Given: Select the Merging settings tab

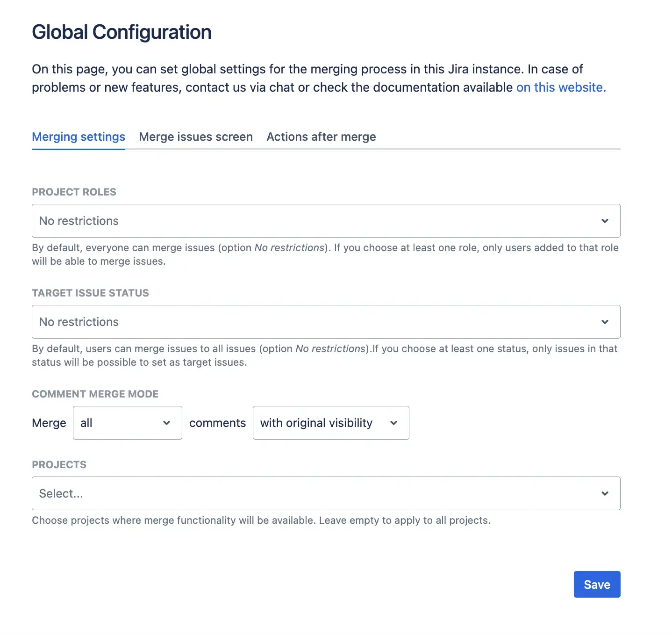Looking at the screenshot, I should tap(78, 137).
